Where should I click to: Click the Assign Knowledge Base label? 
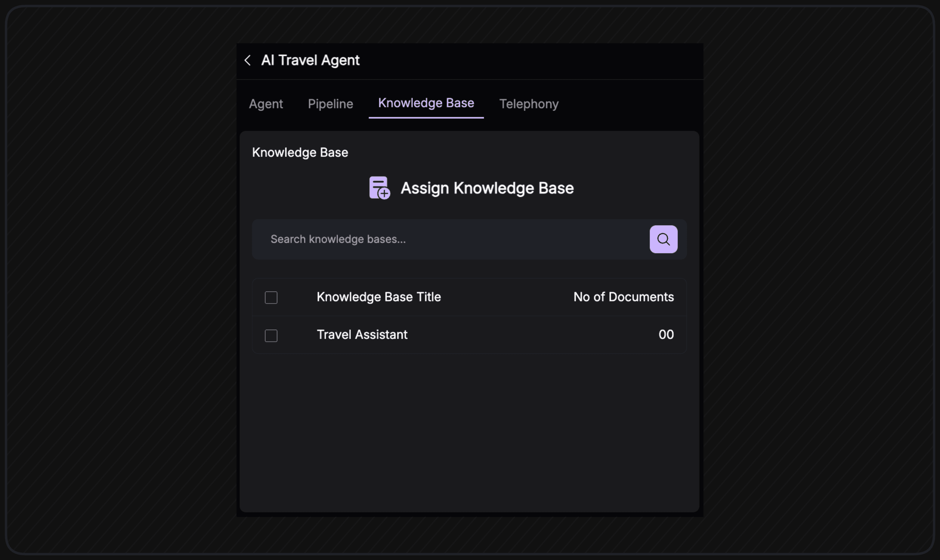pyautogui.click(x=487, y=188)
